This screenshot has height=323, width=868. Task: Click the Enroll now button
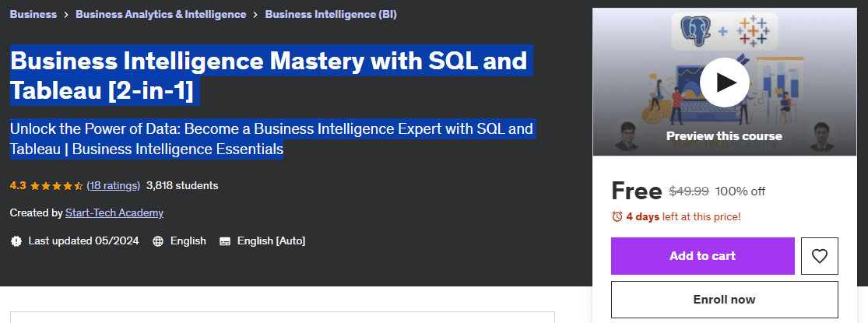724,300
